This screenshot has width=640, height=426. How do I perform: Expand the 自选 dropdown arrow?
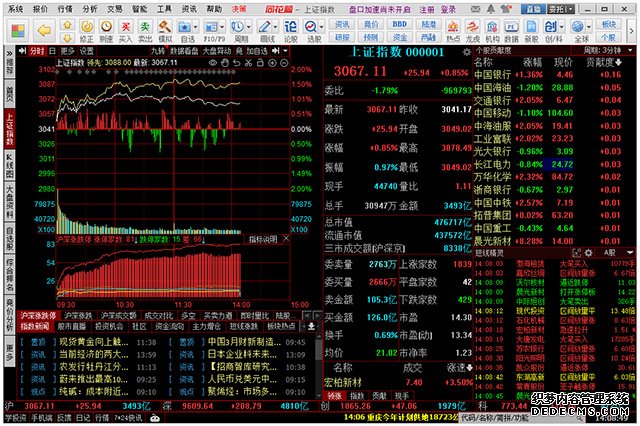click(196, 27)
